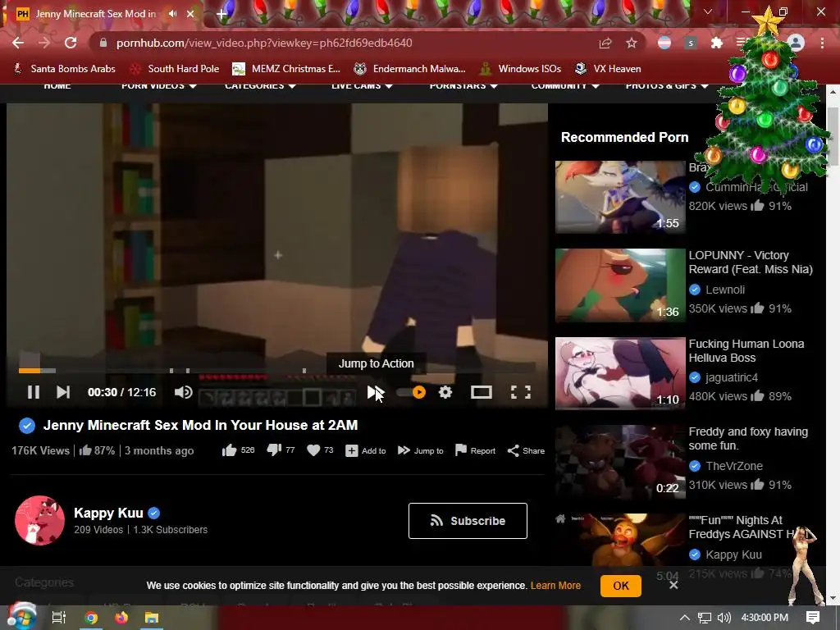Go back in the browser
The height and width of the screenshot is (630, 840).
[18, 43]
